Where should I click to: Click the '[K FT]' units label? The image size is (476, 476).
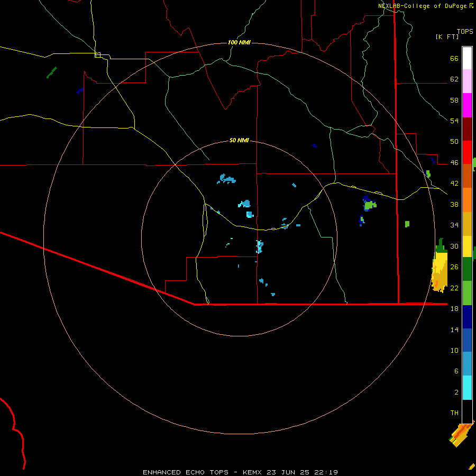coord(447,36)
